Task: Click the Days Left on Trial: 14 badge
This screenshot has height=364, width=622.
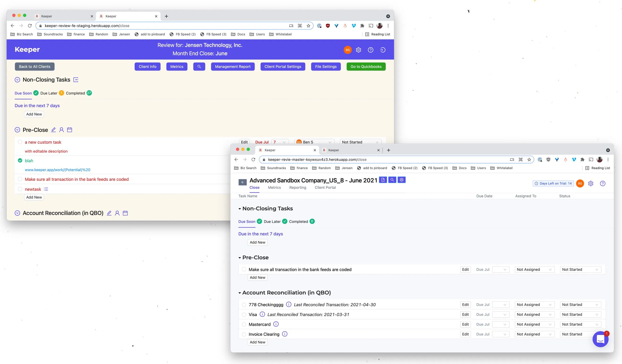Action: coord(553,183)
